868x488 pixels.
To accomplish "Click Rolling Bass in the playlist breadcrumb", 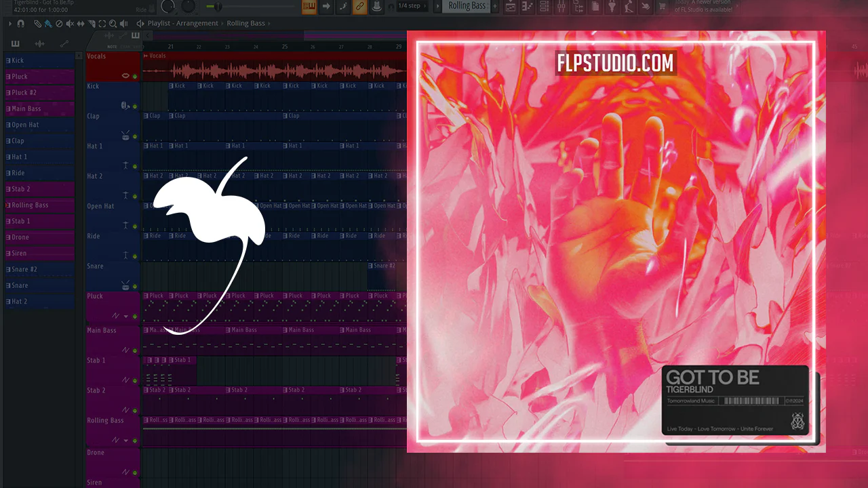I will pos(245,24).
